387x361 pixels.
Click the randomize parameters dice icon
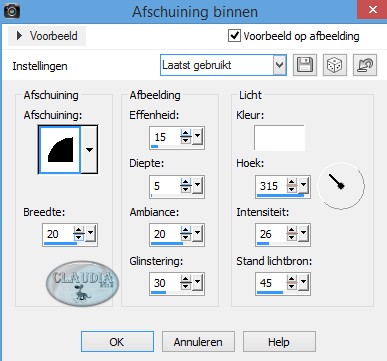(x=335, y=65)
